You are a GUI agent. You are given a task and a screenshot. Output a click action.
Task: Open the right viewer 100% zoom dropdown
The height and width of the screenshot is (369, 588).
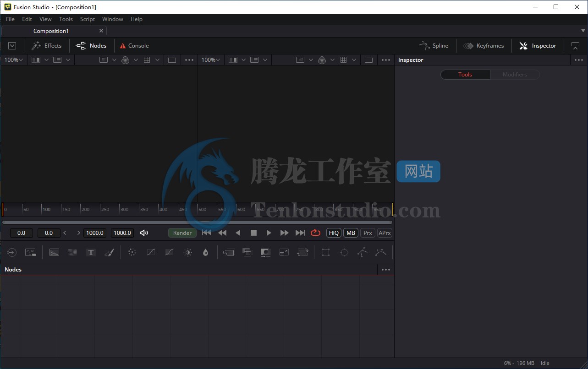click(211, 60)
